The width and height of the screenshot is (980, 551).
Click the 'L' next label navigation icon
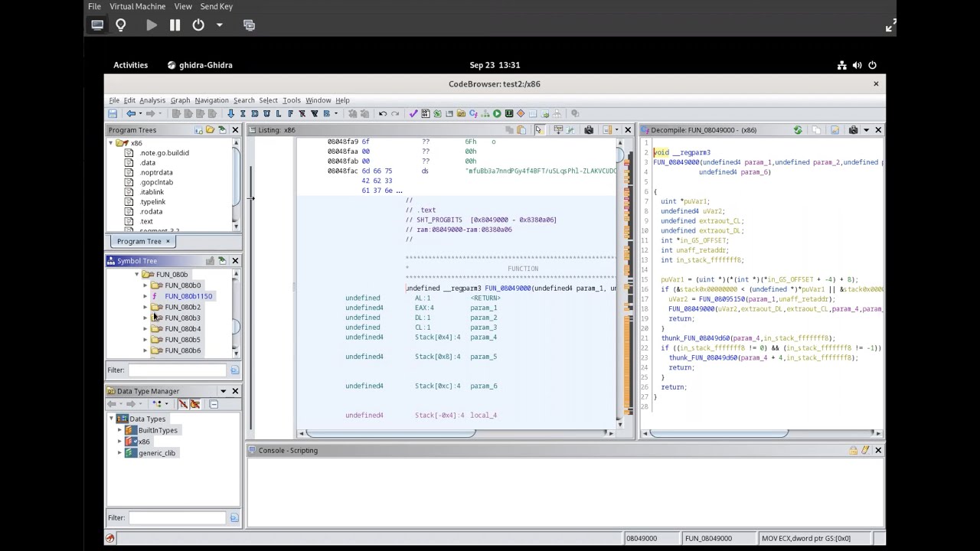[278, 114]
